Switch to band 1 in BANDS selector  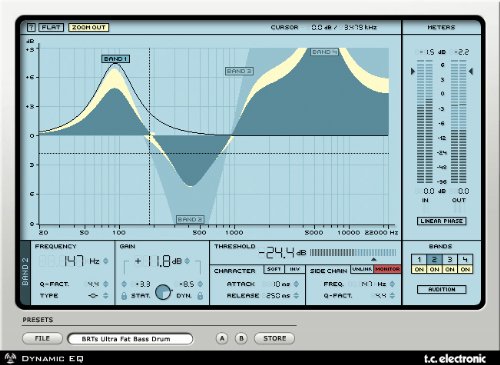tap(419, 259)
